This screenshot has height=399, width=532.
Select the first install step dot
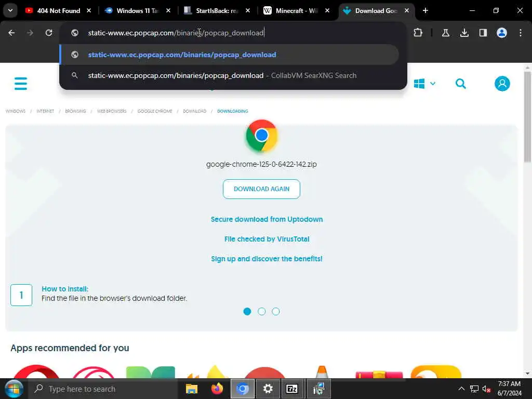point(247,312)
